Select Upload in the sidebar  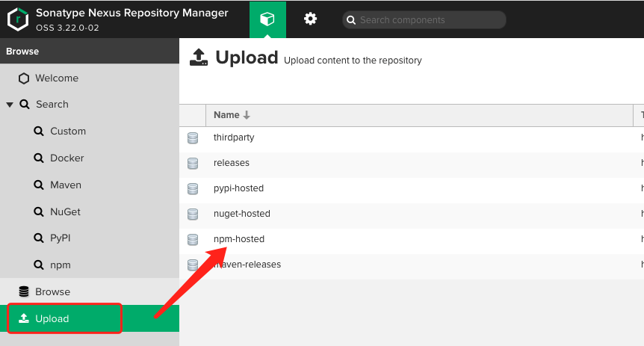click(x=52, y=318)
